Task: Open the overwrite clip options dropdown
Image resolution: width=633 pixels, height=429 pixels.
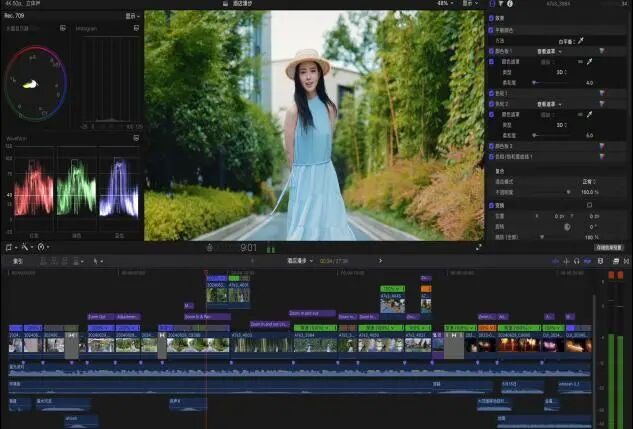Action: tap(77, 262)
